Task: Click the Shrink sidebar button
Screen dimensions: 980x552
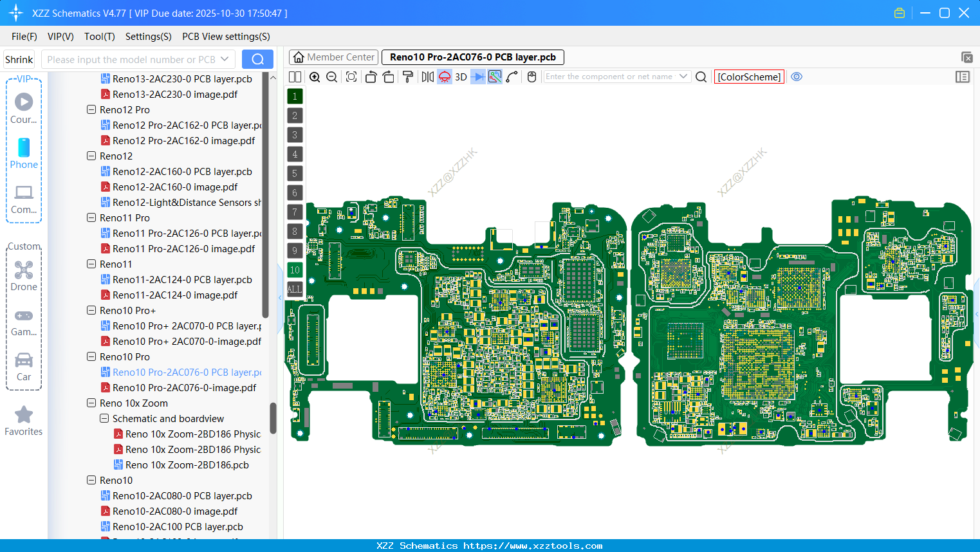Action: click(x=18, y=59)
